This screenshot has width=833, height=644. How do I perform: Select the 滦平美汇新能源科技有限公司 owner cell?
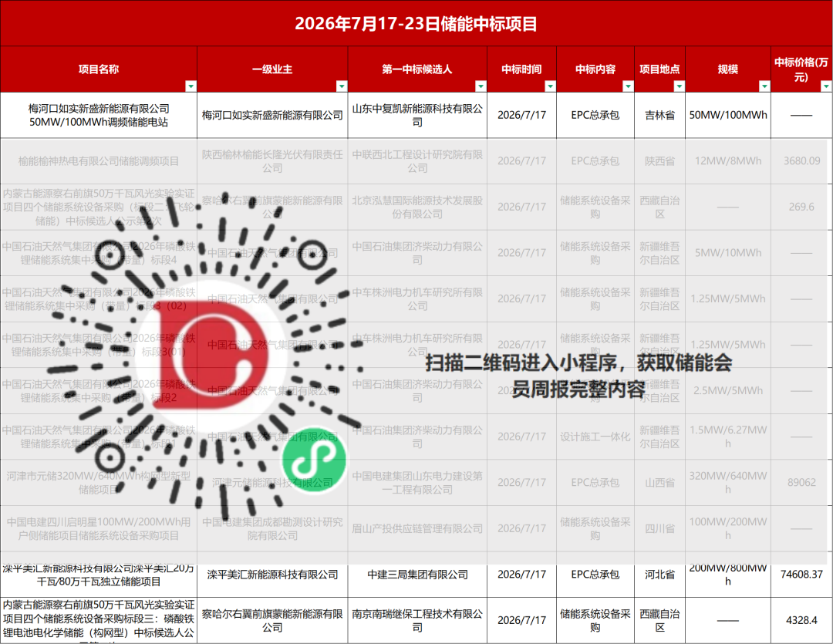click(x=272, y=575)
